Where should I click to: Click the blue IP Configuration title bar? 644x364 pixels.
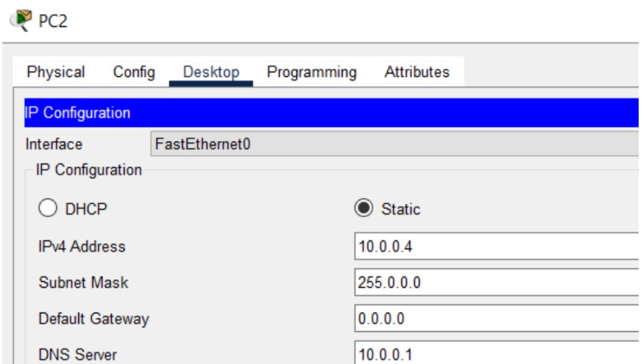point(331,113)
